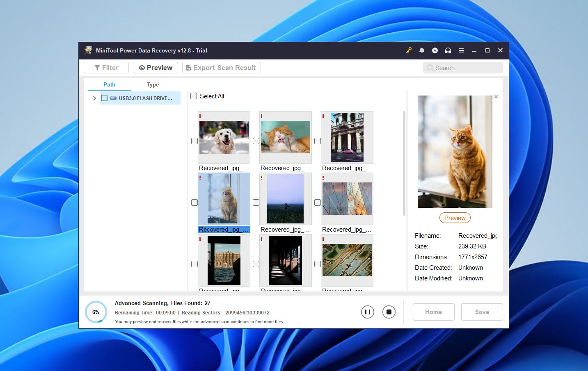This screenshot has height=371, width=588.
Task: Pause the advanced scanning
Action: point(367,312)
